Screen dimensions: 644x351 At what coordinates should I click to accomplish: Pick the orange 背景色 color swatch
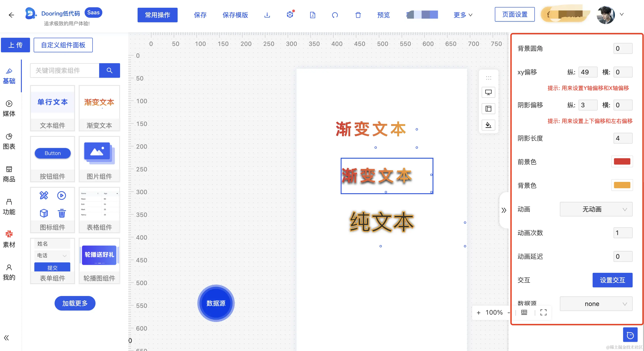622,185
